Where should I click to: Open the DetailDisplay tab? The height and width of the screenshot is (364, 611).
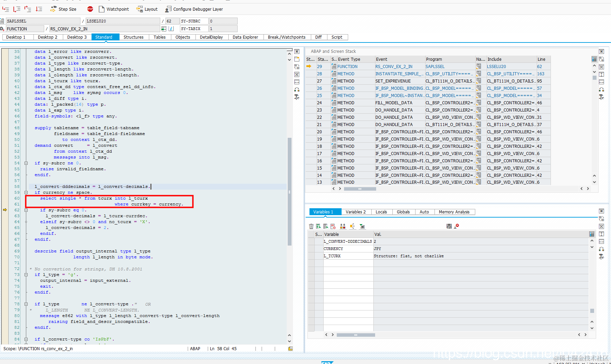(211, 37)
